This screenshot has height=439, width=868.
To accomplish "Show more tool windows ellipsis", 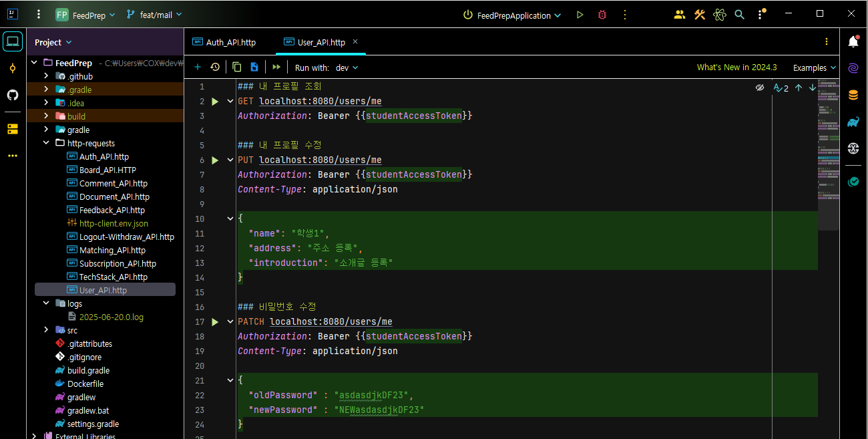I will pos(13,155).
